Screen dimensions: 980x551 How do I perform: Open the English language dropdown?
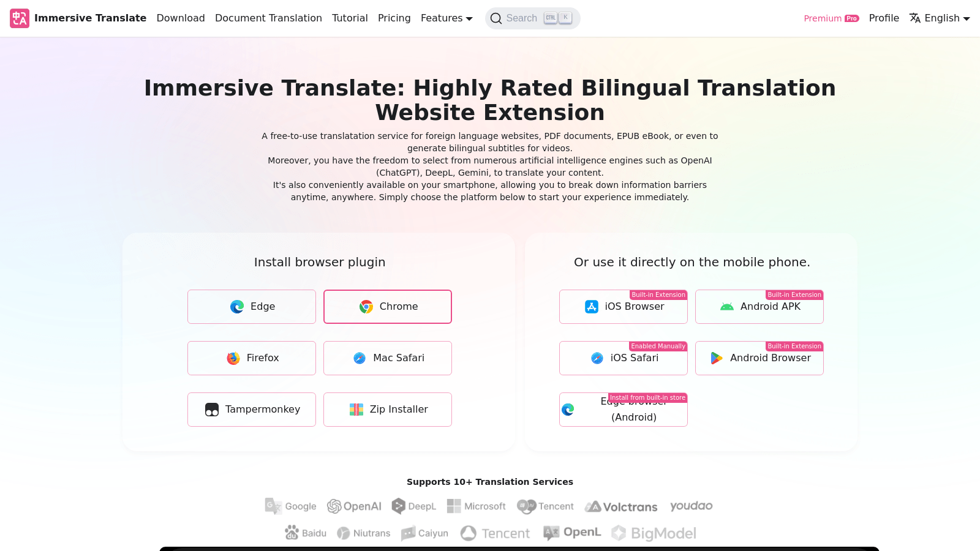[x=940, y=18]
